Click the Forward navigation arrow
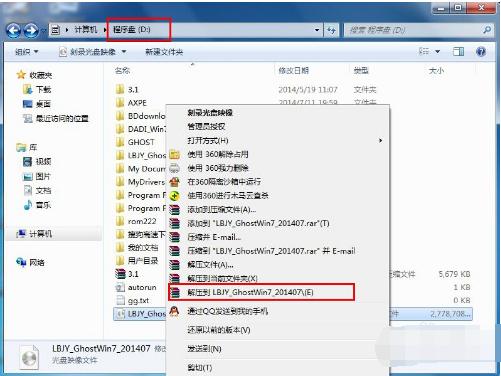Viewport: 501px width, 376px height. click(31, 30)
